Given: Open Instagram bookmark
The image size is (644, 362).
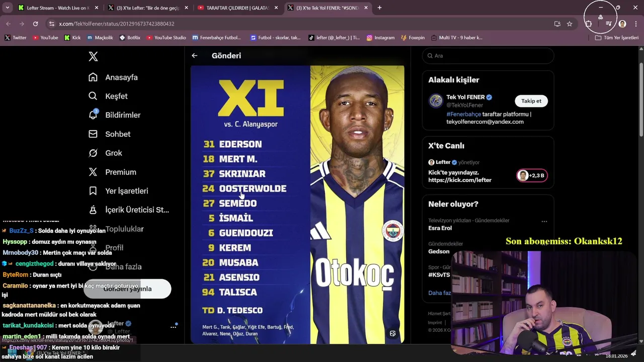Looking at the screenshot, I should 380,38.
